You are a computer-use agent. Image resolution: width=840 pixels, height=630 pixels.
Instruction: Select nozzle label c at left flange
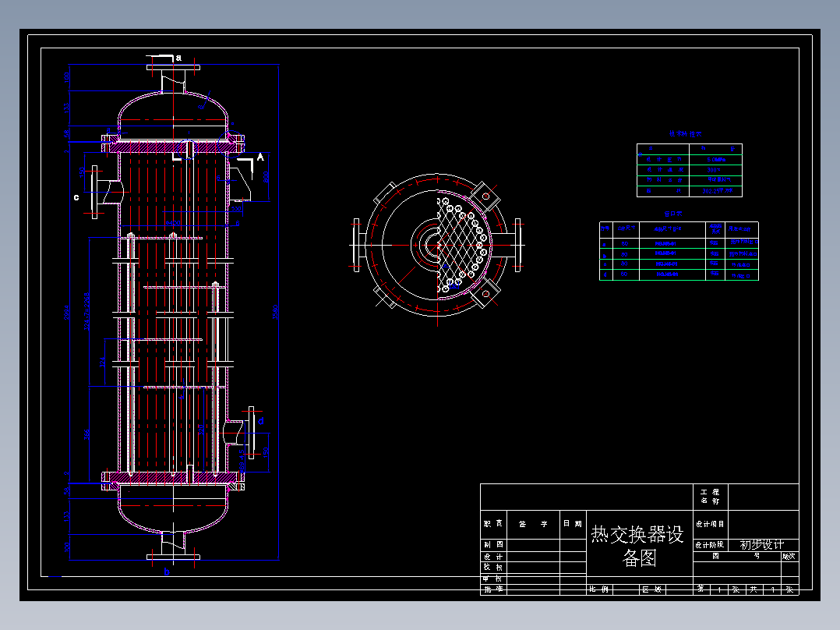coord(76,197)
